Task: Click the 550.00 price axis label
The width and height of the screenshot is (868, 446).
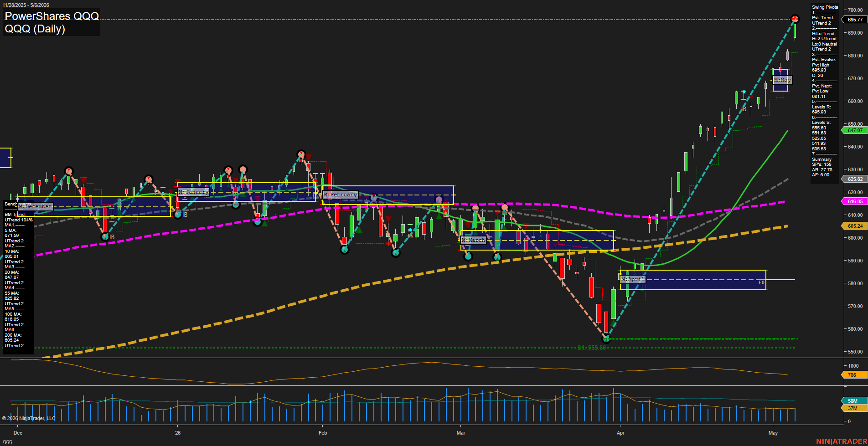Action: point(855,352)
